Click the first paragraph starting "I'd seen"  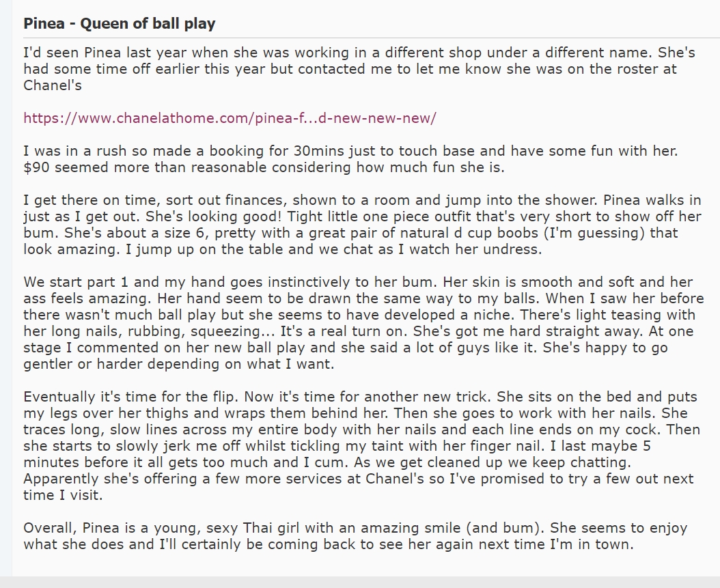tap(359, 69)
